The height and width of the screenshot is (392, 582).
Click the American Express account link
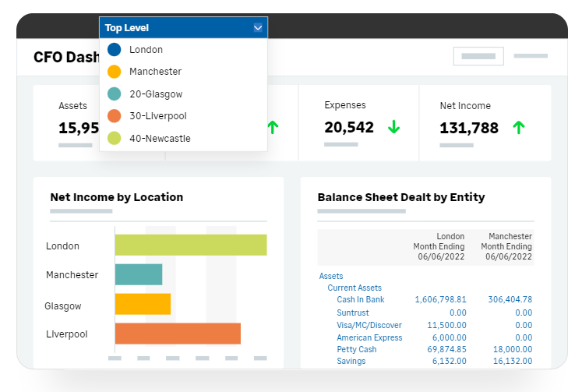[369, 337]
